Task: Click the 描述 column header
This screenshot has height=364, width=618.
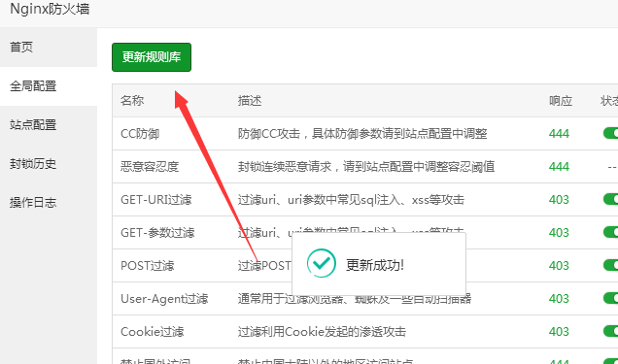Action: 250,101
